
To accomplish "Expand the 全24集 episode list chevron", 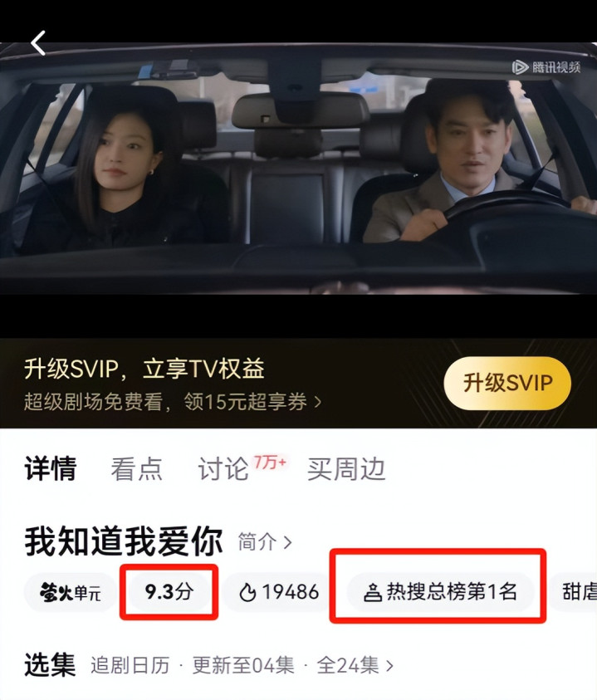I will tap(389, 666).
